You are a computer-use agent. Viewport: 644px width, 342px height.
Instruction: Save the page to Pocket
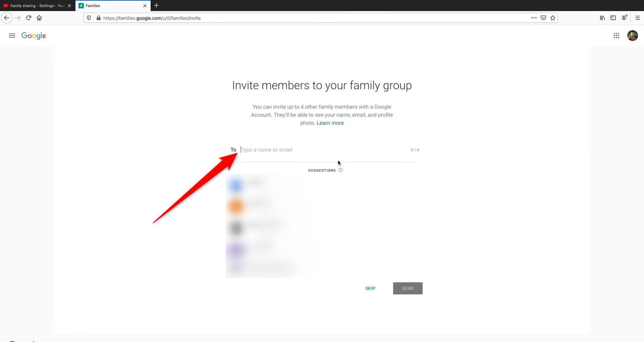pyautogui.click(x=543, y=18)
